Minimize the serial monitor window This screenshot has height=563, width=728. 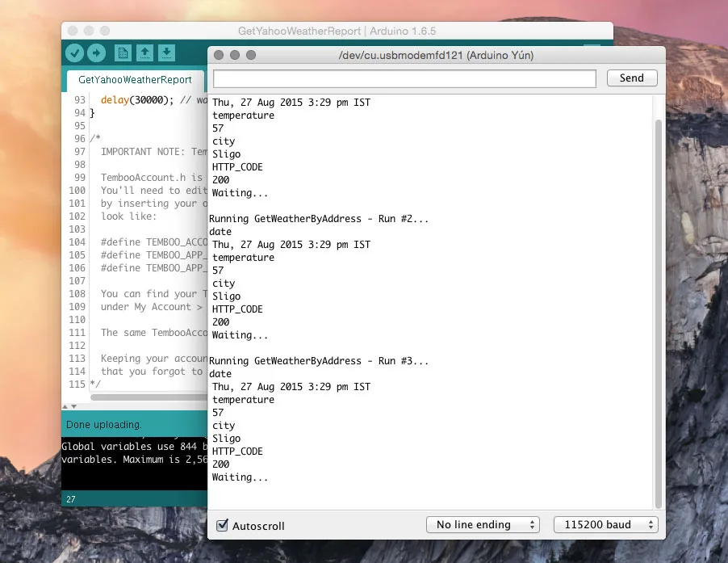coord(235,55)
